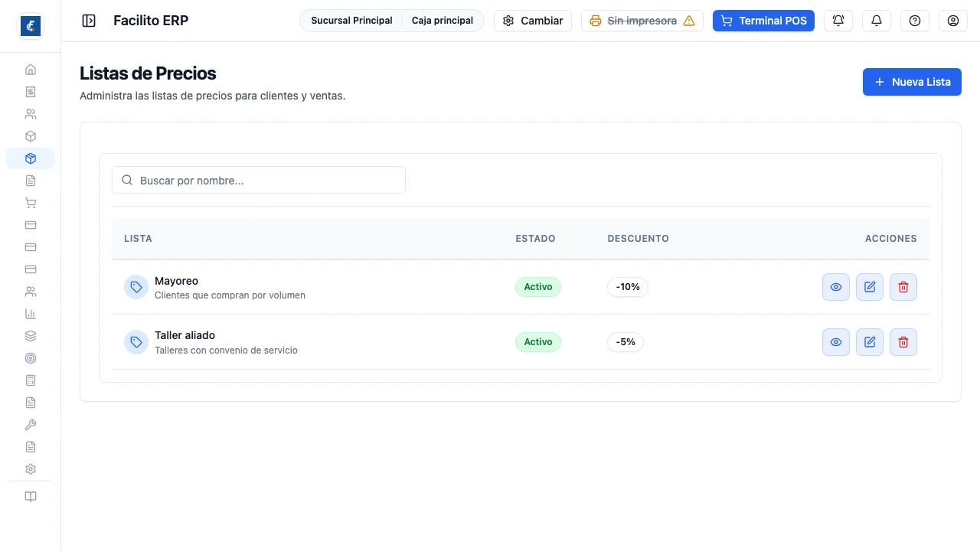980x551 pixels.
Task: Open the shopping cart sidebar icon
Action: 31,203
